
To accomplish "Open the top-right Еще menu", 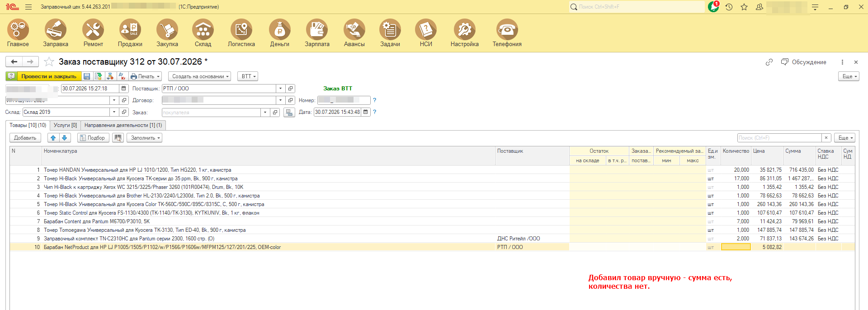I will tap(849, 76).
